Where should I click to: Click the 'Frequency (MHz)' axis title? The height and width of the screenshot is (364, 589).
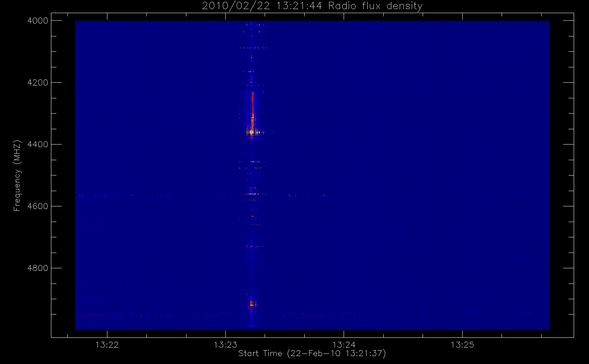pyautogui.click(x=17, y=175)
